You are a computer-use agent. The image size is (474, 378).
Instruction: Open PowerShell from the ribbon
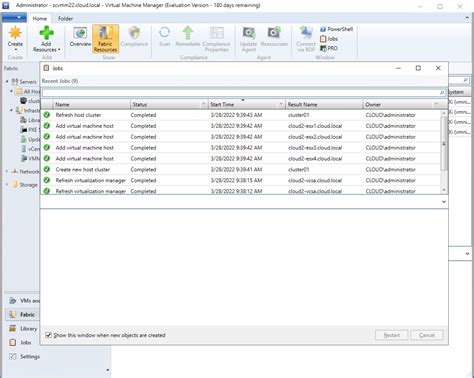(336, 29)
